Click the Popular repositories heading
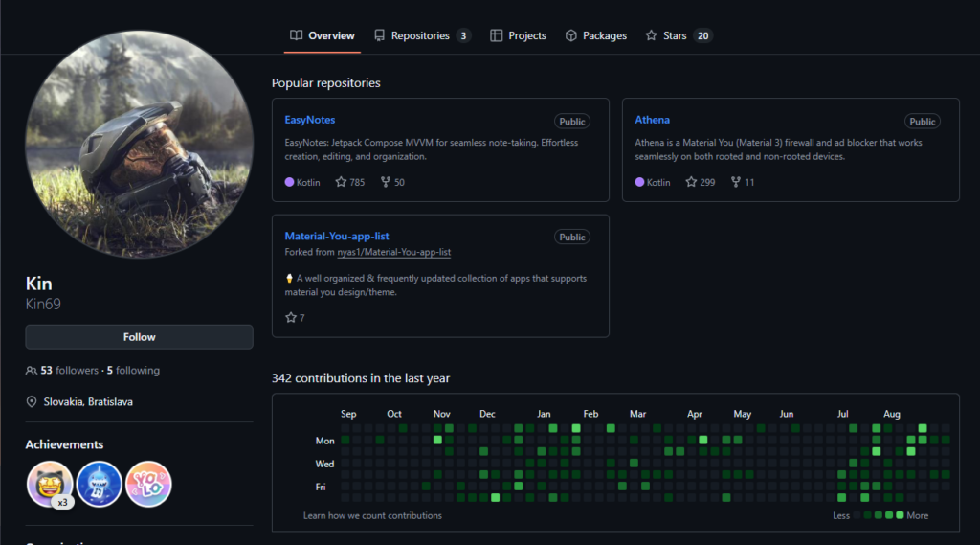This screenshot has height=545, width=980. (x=326, y=82)
